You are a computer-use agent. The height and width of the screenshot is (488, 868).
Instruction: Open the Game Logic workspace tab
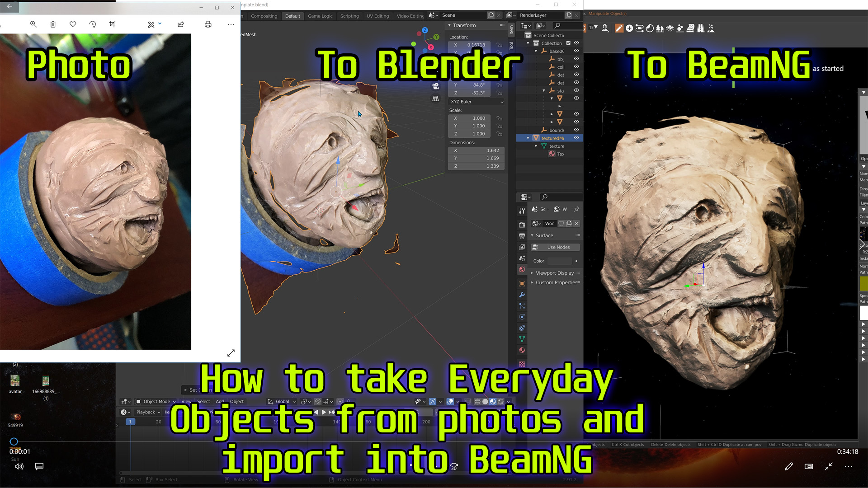click(x=320, y=16)
